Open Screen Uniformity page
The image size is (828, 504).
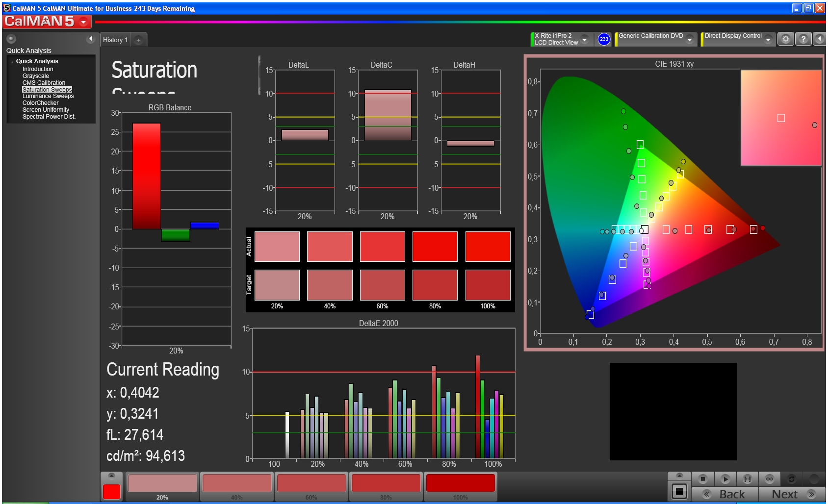tap(46, 110)
